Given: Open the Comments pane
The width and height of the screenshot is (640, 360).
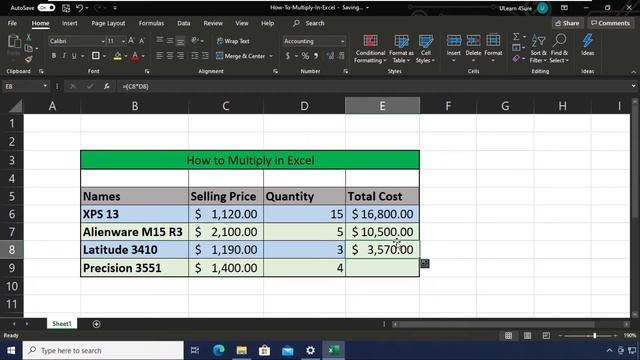Looking at the screenshot, I should pyautogui.click(x=610, y=23).
